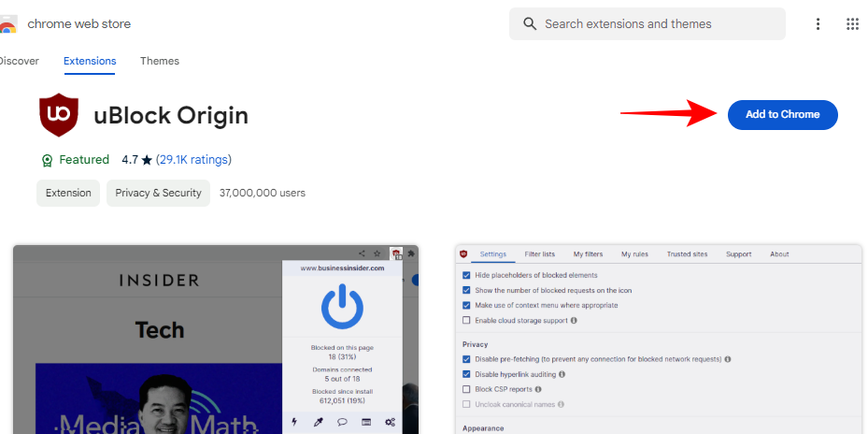The image size is (868, 434).
Task: Click the power button in the uBlock popup
Action: click(342, 307)
